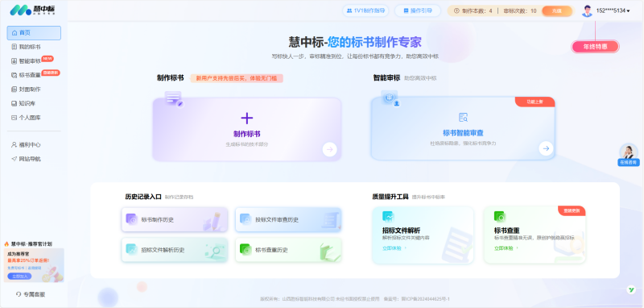The height and width of the screenshot is (308, 644).
Task: Click the 慧中标·推荐官计划 banner title
Action: pyautogui.click(x=31, y=243)
